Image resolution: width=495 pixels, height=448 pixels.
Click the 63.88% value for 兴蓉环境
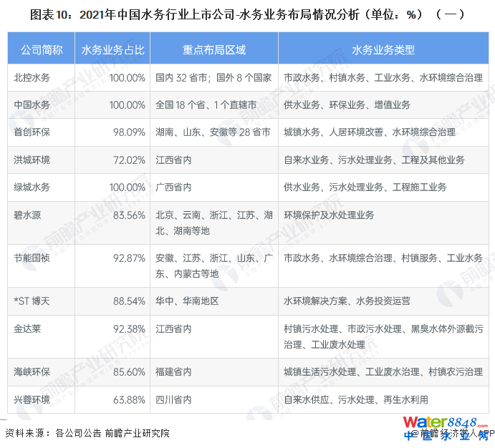(x=129, y=399)
